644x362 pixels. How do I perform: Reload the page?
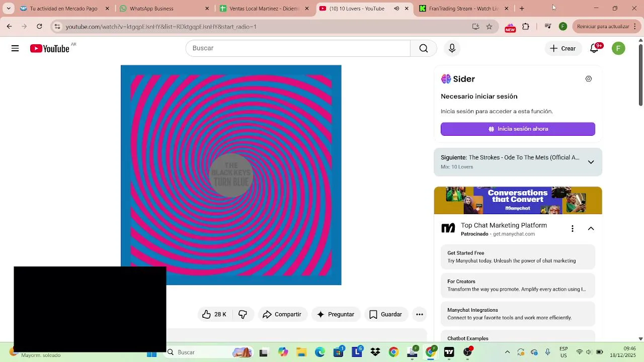(39, 27)
